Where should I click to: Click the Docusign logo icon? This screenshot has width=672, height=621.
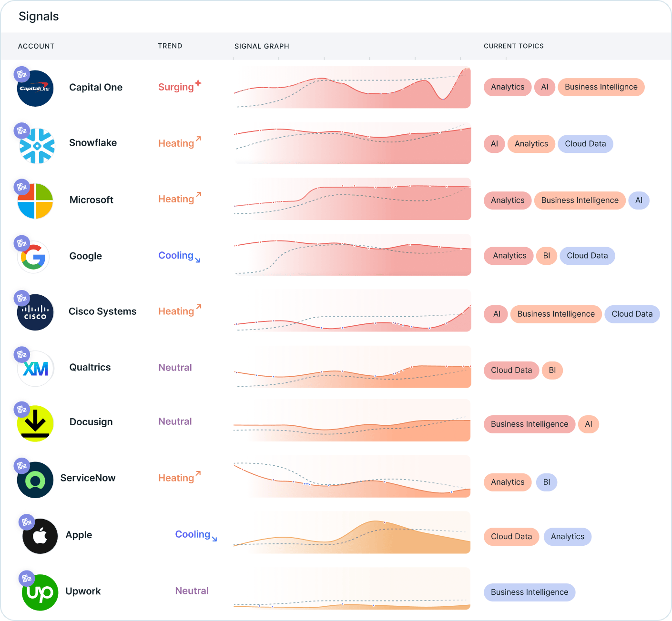35,423
